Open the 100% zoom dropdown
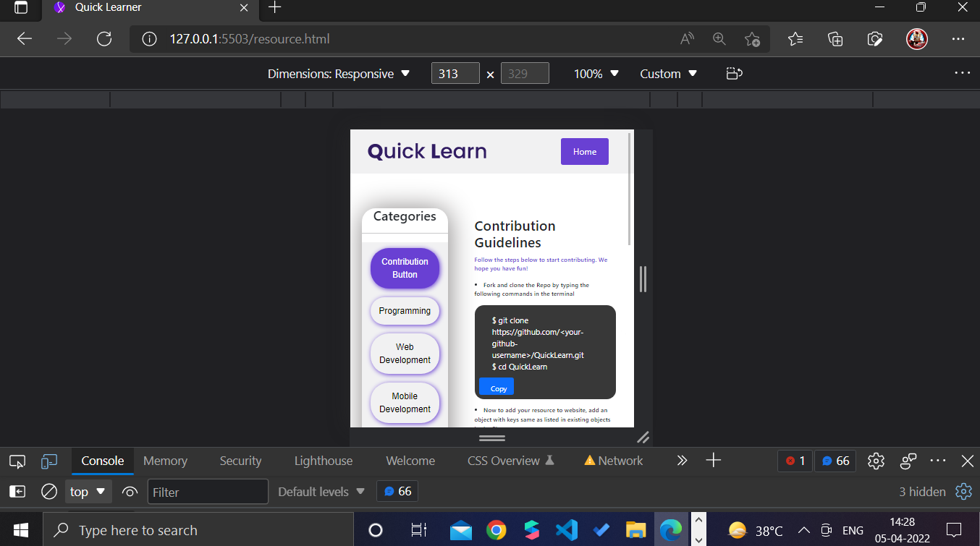Screen dimensions: 980x546 pyautogui.click(x=596, y=74)
